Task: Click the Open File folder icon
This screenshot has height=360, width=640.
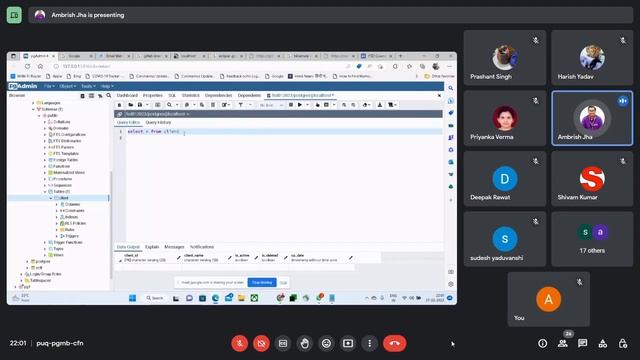Action: point(131,105)
